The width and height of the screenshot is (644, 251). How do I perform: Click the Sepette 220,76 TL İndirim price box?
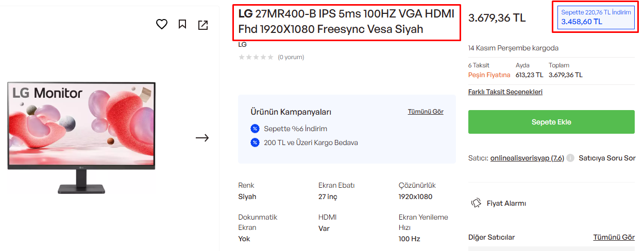pyautogui.click(x=596, y=17)
